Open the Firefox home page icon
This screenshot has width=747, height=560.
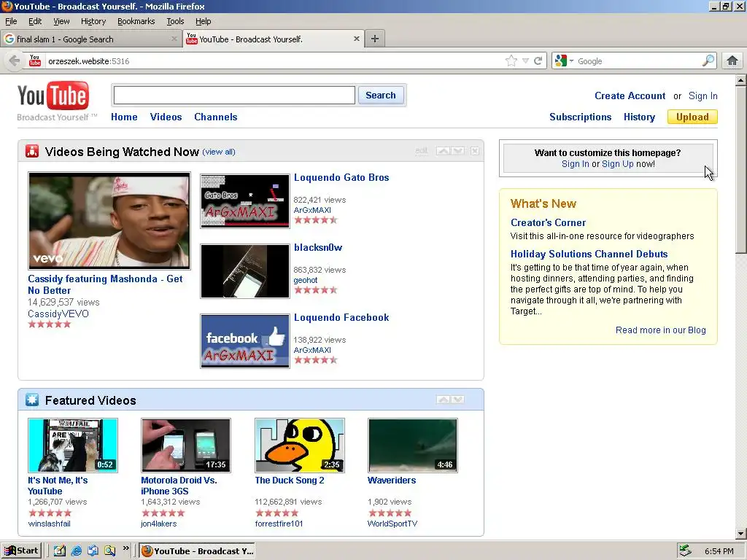[732, 61]
